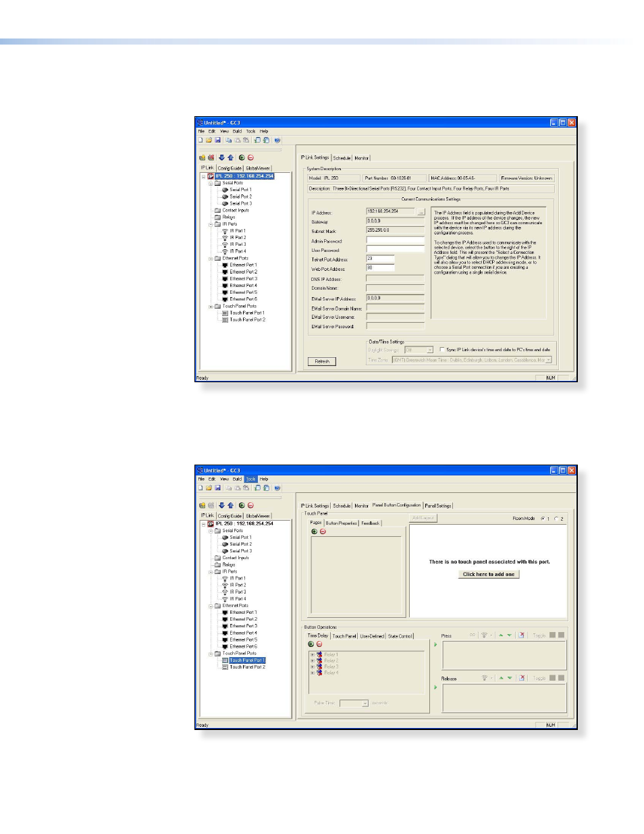Image resolution: width=644 pixels, height=834 pixels.
Task: Click add-device icon in IP Link Settings window
Action: click(x=202, y=157)
